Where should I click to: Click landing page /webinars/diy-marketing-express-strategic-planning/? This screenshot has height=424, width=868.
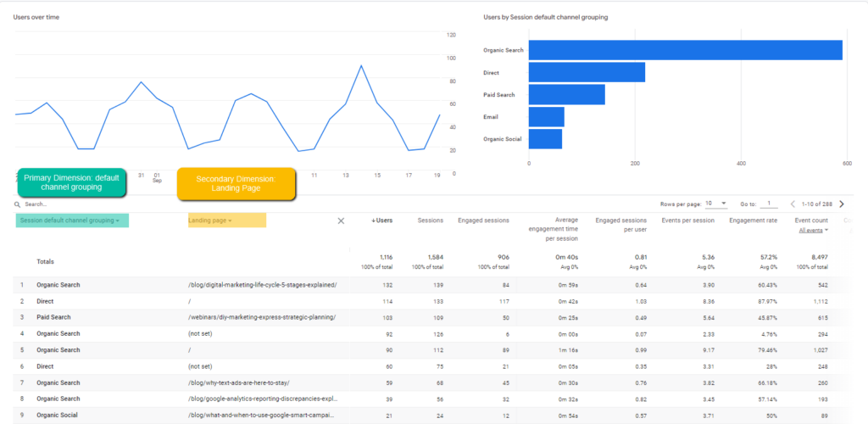[x=262, y=318]
